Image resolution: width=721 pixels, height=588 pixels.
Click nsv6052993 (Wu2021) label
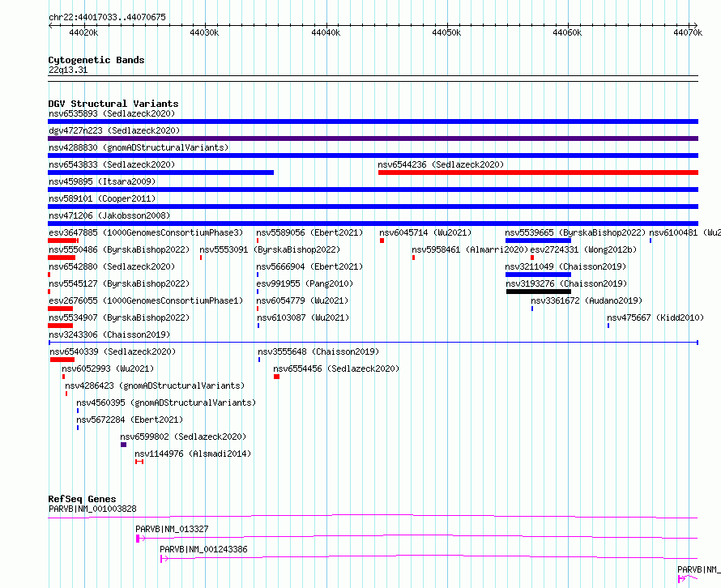coord(108,369)
